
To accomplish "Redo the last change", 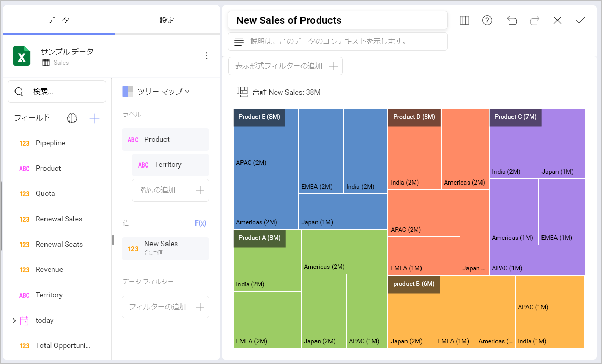I will (x=534, y=20).
